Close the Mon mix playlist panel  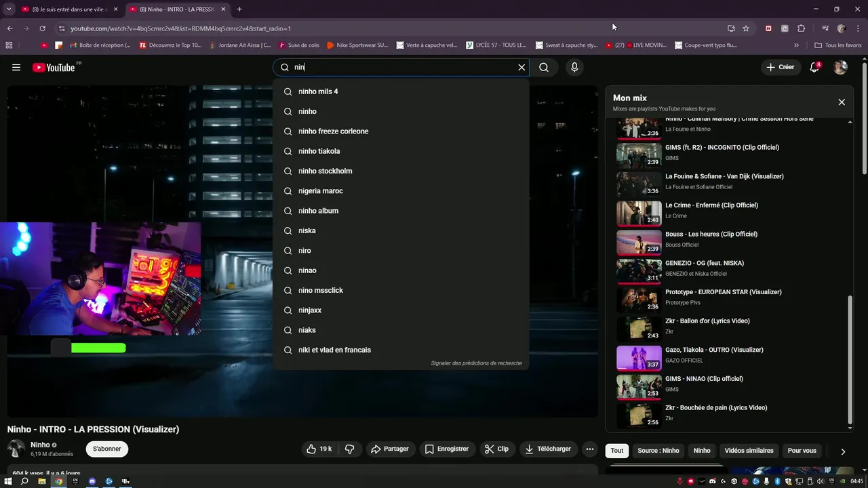(842, 102)
